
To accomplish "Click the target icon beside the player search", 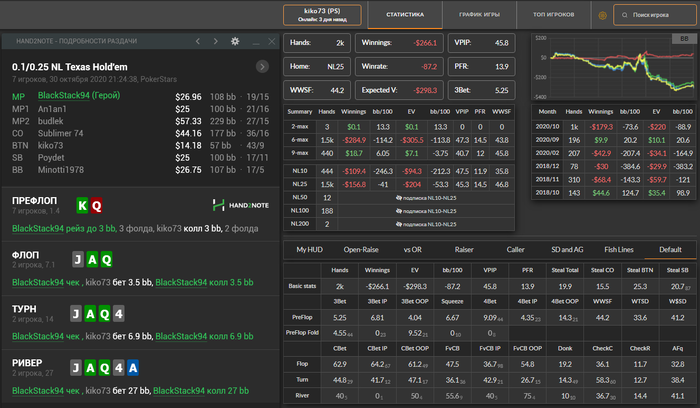I will click(602, 16).
